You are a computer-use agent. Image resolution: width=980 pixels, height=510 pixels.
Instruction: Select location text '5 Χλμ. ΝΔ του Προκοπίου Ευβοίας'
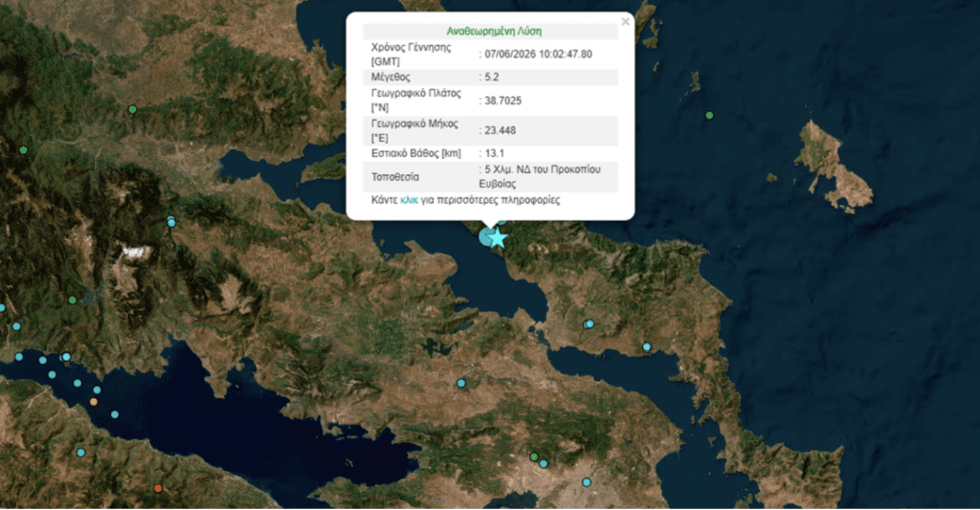pyautogui.click(x=540, y=177)
